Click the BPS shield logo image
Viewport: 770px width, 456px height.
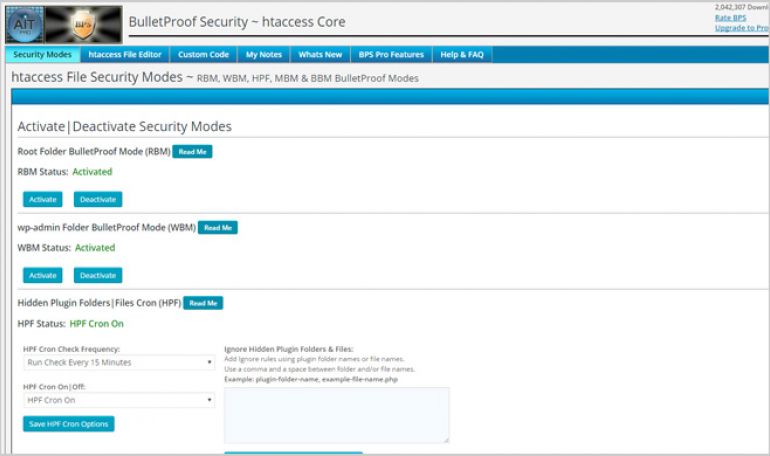click(83, 25)
